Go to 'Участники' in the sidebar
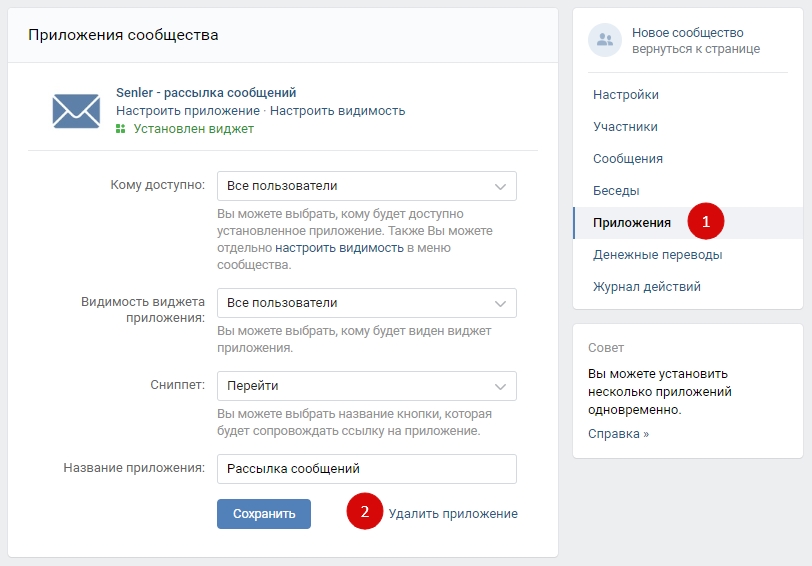 pos(625,127)
